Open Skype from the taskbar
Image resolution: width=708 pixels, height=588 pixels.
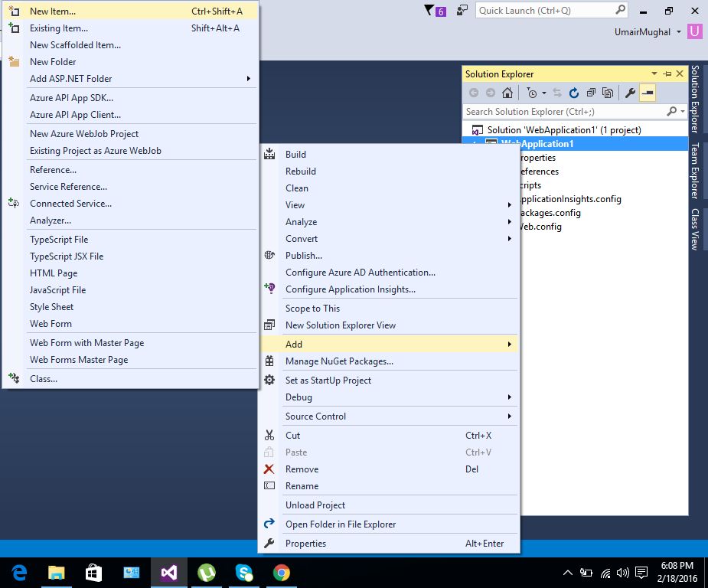pyautogui.click(x=244, y=573)
